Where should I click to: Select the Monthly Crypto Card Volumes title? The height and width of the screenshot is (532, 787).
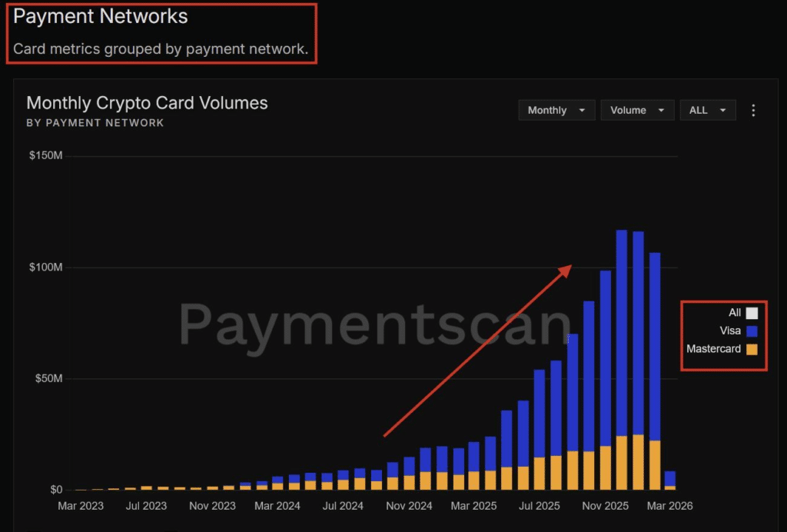(x=146, y=102)
